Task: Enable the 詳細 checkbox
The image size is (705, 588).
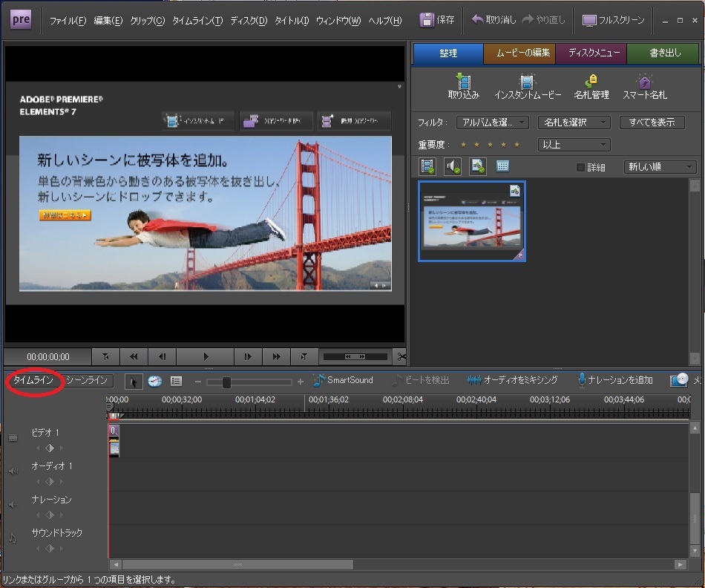Action: tap(581, 168)
